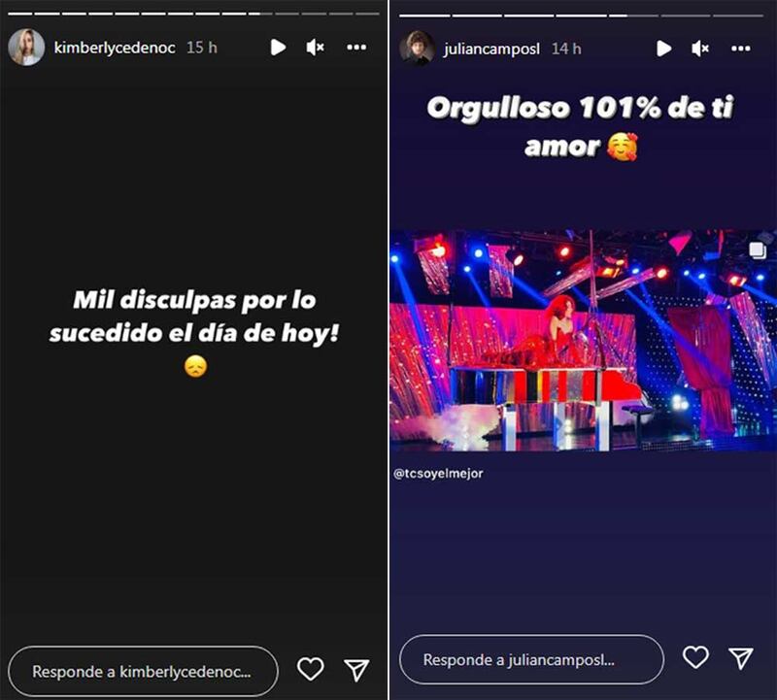The height and width of the screenshot is (700, 777).
Task: Click the Responde a juliancamposl reply field
Action: [x=531, y=659]
